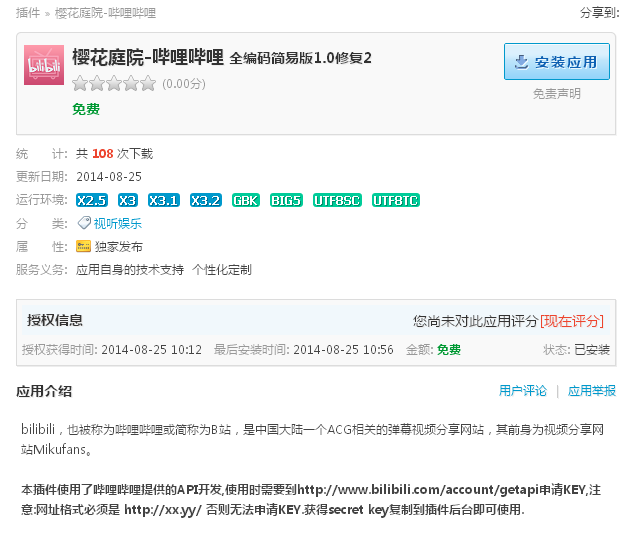Click the 已安装 status text
The height and width of the screenshot is (544, 619).
pyautogui.click(x=592, y=350)
